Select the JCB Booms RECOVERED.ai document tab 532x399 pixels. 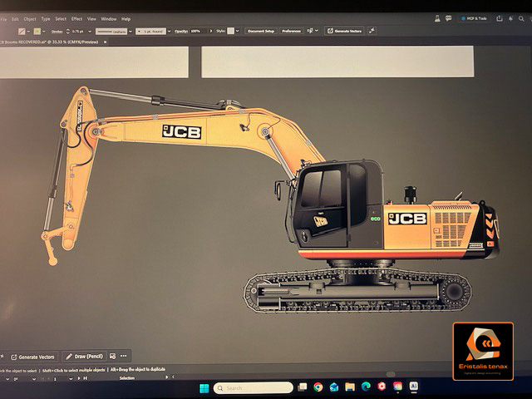pyautogui.click(x=49, y=42)
